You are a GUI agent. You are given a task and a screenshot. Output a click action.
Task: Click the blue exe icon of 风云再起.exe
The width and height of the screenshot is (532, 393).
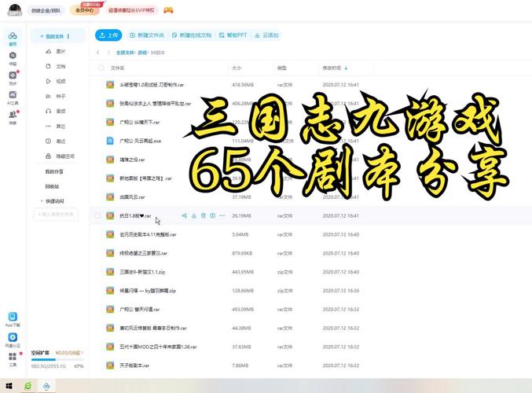pyautogui.click(x=110, y=141)
